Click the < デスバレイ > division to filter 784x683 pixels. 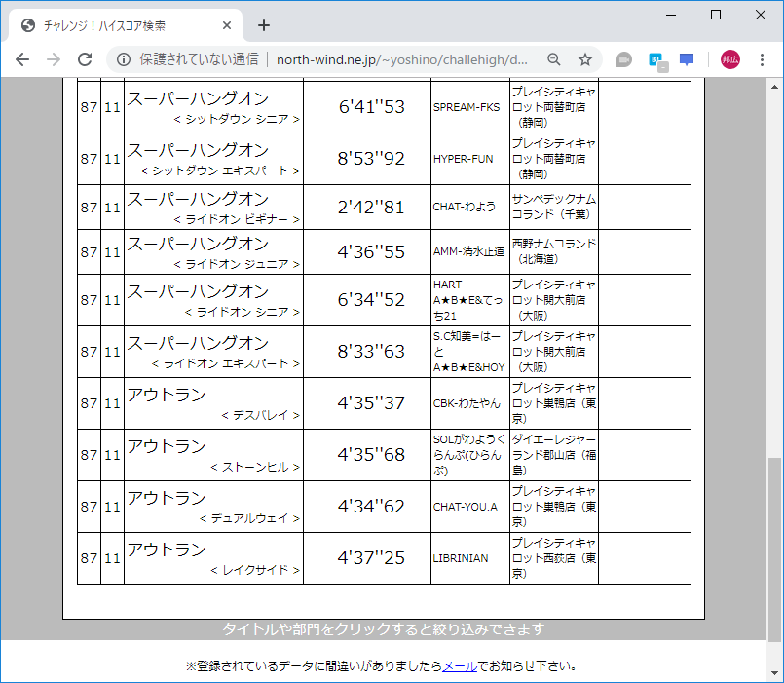[262, 412]
